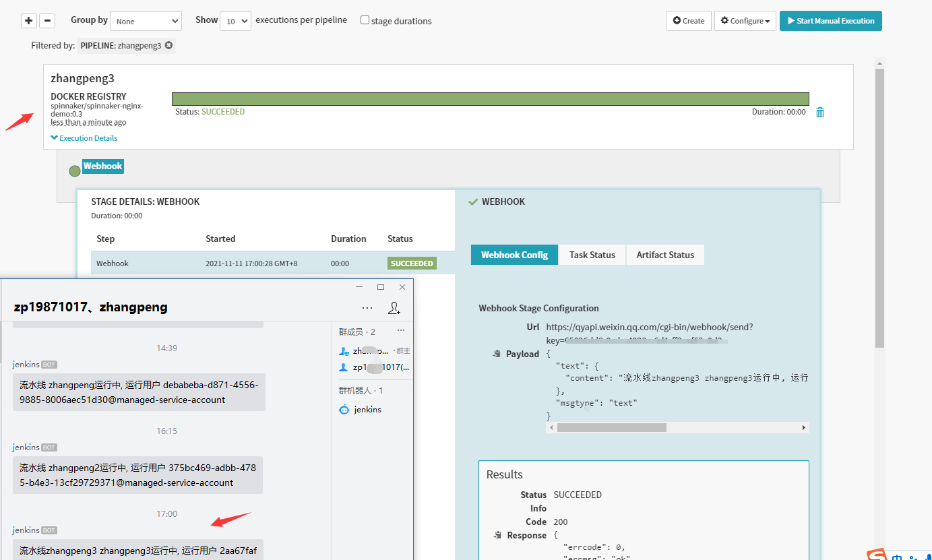Click the checkmark icon beside the WEBHOOK heading

tap(473, 201)
